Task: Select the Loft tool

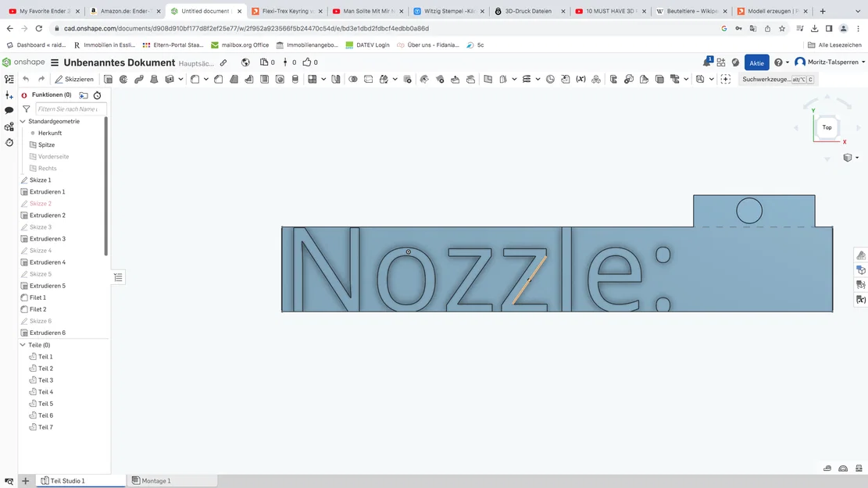Action: point(154,79)
